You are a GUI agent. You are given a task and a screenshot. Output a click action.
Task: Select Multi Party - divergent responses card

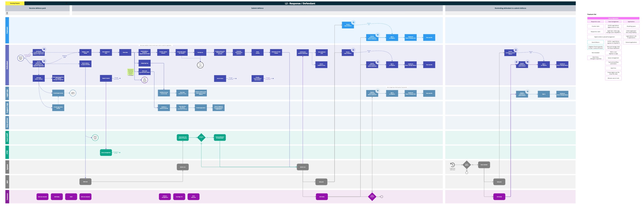tap(596, 58)
